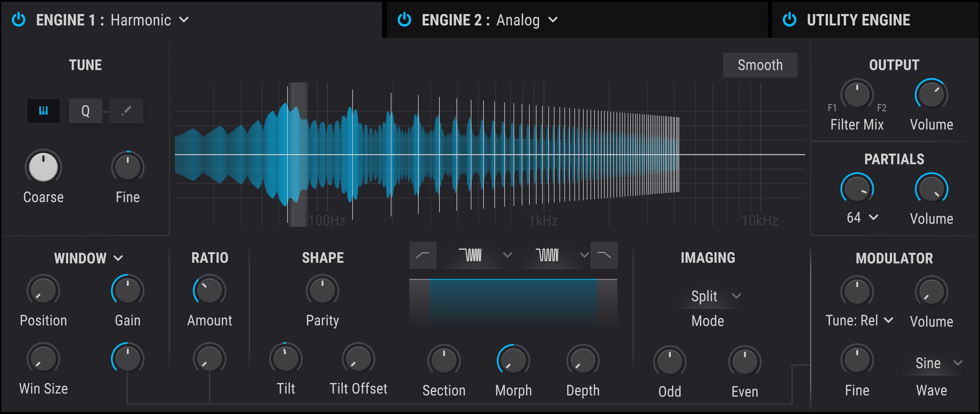Click the Shape Parity knob
Image resolution: width=980 pixels, height=414 pixels.
(x=322, y=290)
